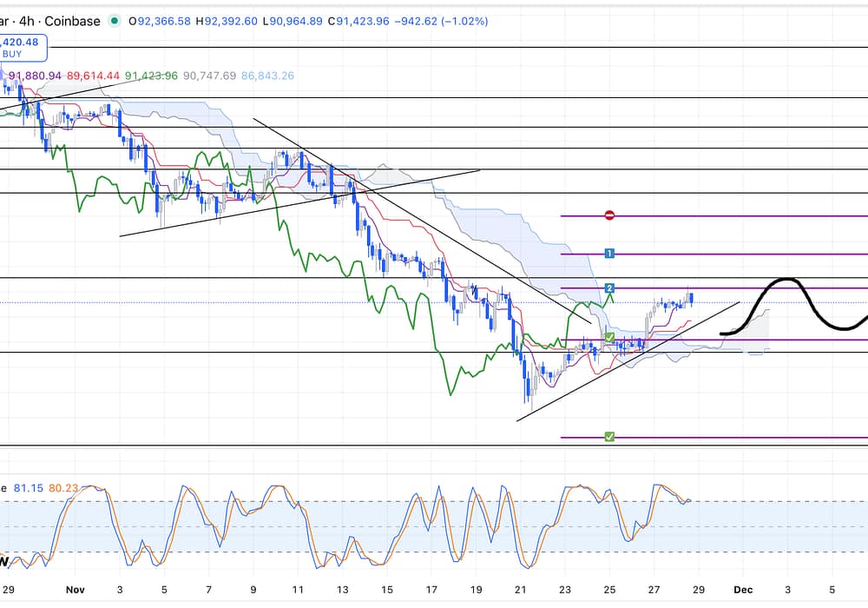Click the green checkmark on the lowest purple line
Screen dimensions: 868x608
(x=609, y=437)
